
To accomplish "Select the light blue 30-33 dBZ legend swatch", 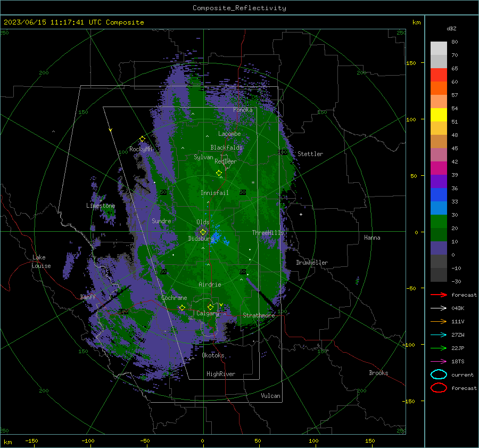I will pyautogui.click(x=439, y=208).
